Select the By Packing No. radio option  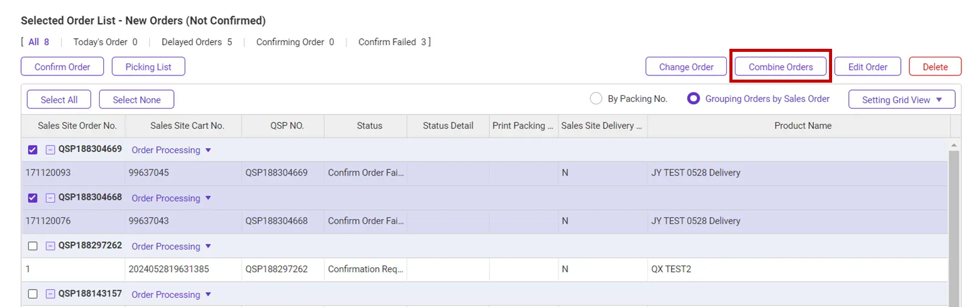[x=596, y=98]
